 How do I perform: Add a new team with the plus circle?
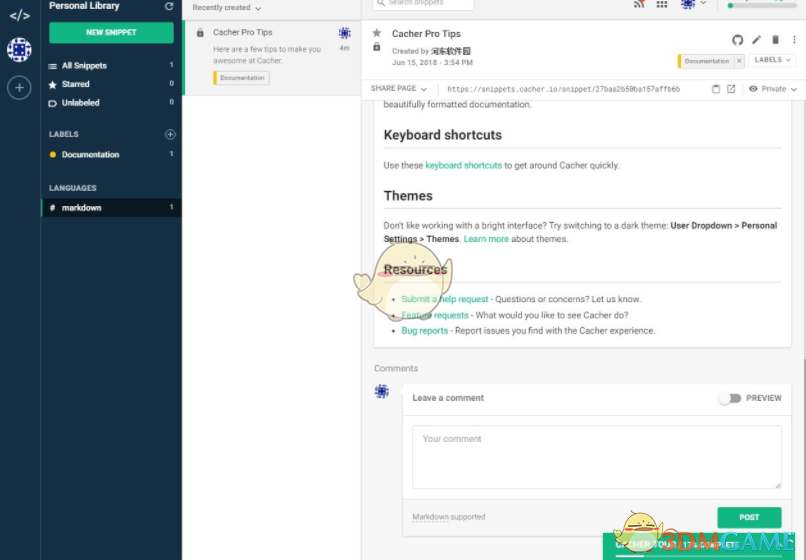coord(19,88)
